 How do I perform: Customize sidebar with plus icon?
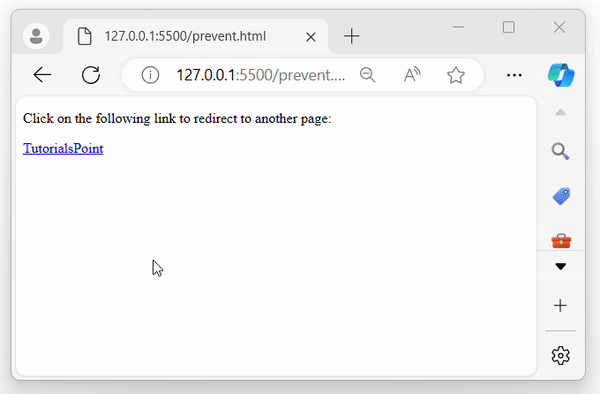pos(560,305)
